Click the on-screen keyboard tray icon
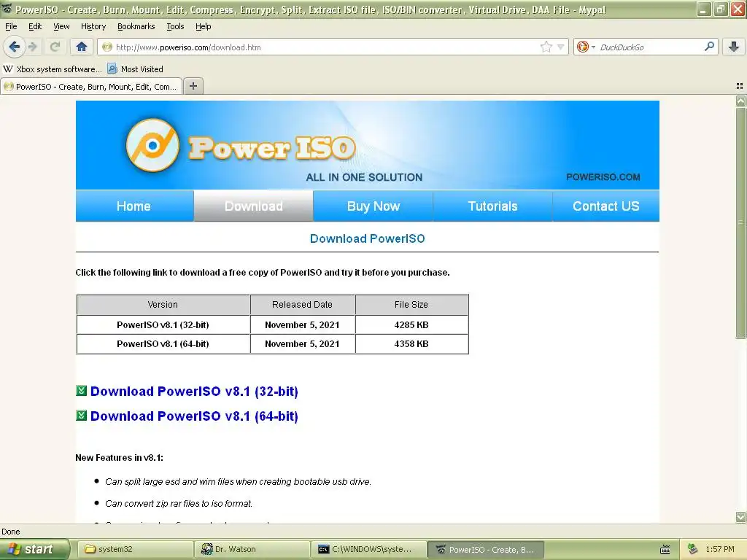 (x=665, y=550)
